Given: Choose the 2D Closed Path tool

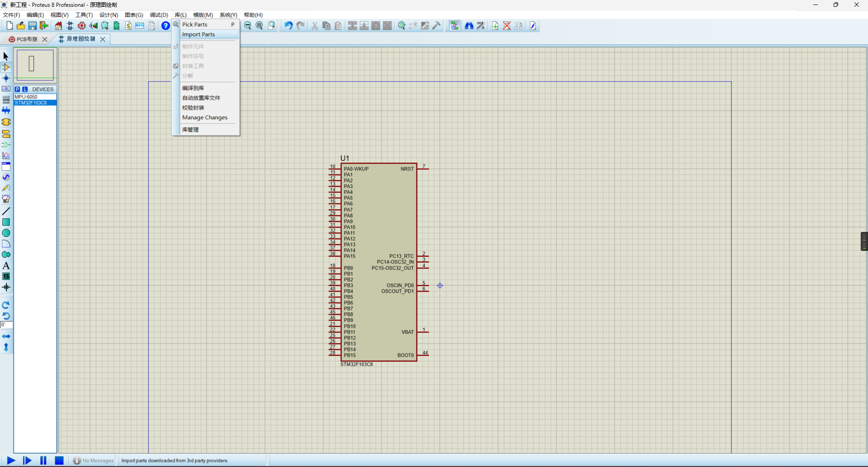Looking at the screenshot, I should pyautogui.click(x=6, y=255).
